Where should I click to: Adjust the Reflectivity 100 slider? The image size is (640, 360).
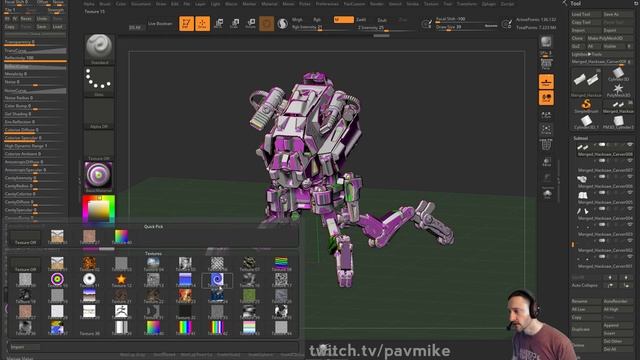click(x=35, y=58)
